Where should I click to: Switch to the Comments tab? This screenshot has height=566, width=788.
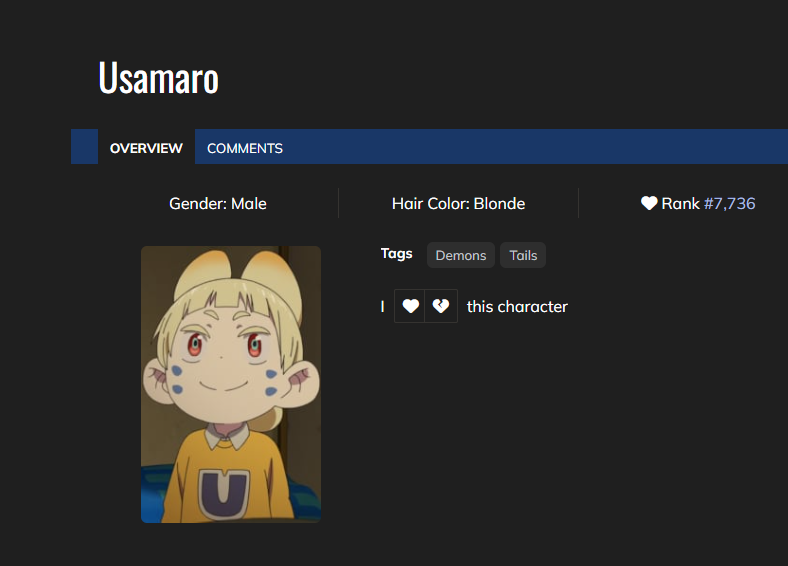point(245,148)
